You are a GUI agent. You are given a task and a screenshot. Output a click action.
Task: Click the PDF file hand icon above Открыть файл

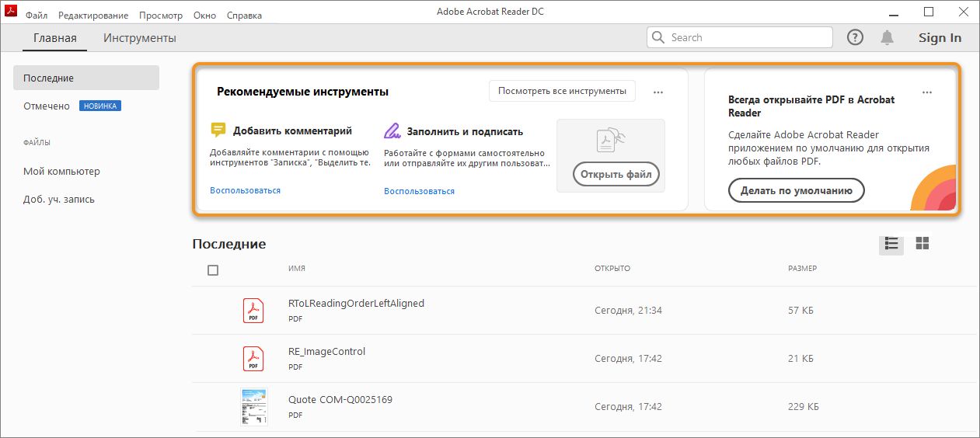click(x=611, y=139)
